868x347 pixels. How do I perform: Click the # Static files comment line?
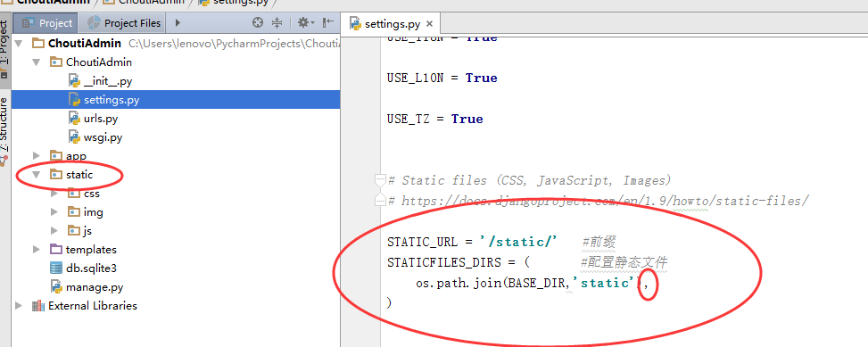[530, 181]
